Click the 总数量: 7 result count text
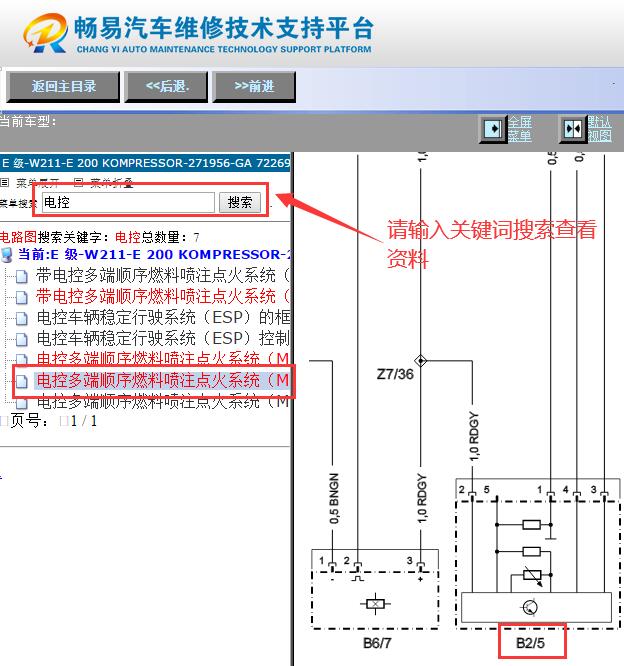Image resolution: width=624 pixels, height=666 pixels. coord(170,237)
